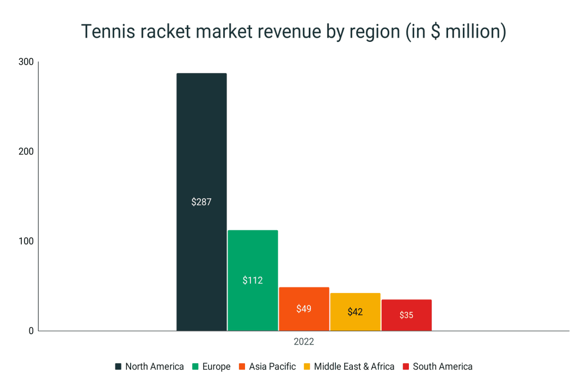Click the chart title text
588x392 pixels.
point(294,32)
